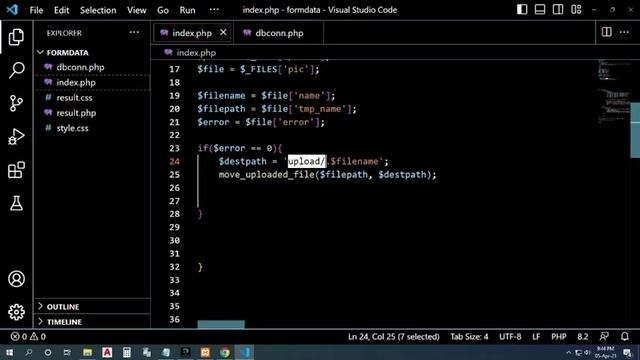Open result.php in the explorer
The height and width of the screenshot is (360, 640).
[92, 113]
